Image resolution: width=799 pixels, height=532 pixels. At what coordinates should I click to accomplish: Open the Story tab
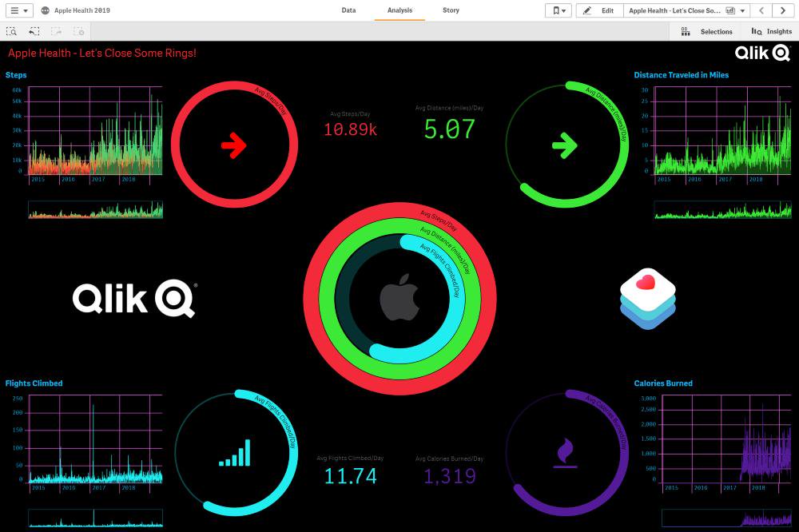point(451,10)
